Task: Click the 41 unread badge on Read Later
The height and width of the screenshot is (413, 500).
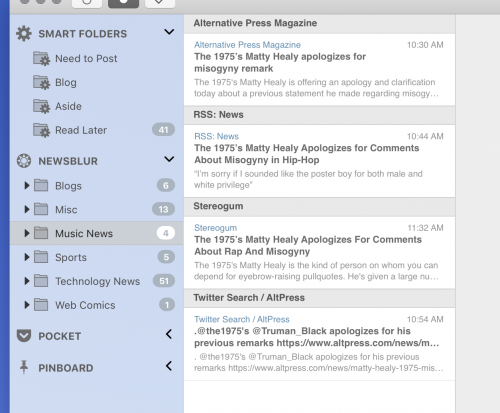Action: [x=163, y=130]
